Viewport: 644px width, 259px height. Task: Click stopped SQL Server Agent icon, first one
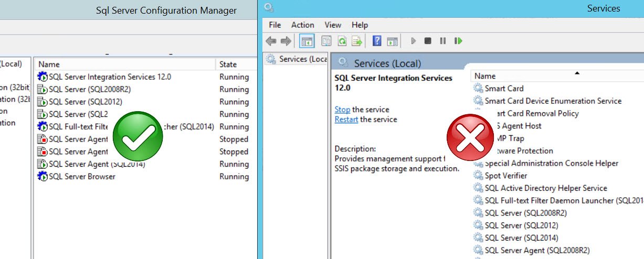[x=43, y=139]
